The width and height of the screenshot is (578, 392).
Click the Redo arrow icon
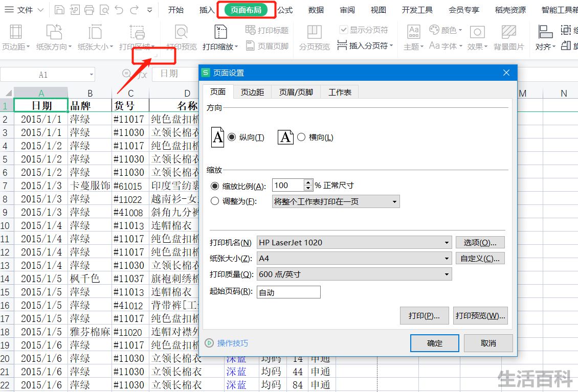tap(134, 10)
